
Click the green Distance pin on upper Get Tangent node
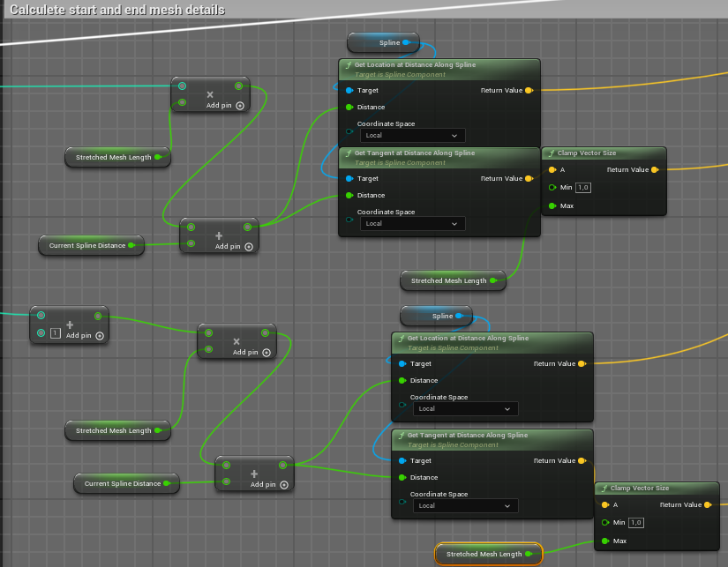coord(349,196)
